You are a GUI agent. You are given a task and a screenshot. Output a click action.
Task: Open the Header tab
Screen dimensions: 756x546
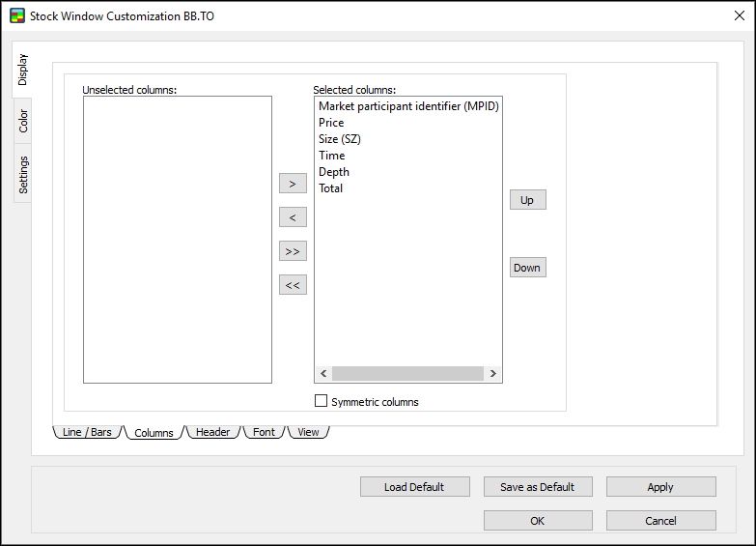click(x=212, y=432)
